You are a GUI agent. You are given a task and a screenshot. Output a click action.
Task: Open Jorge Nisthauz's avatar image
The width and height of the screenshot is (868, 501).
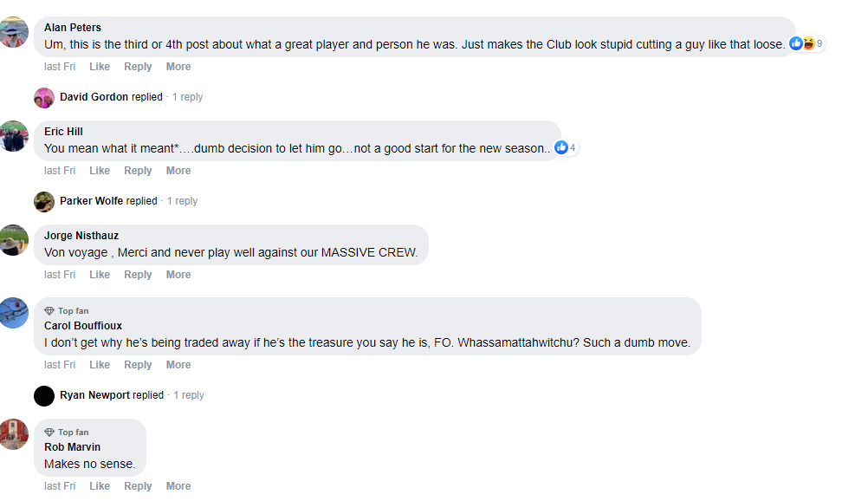[x=15, y=240]
